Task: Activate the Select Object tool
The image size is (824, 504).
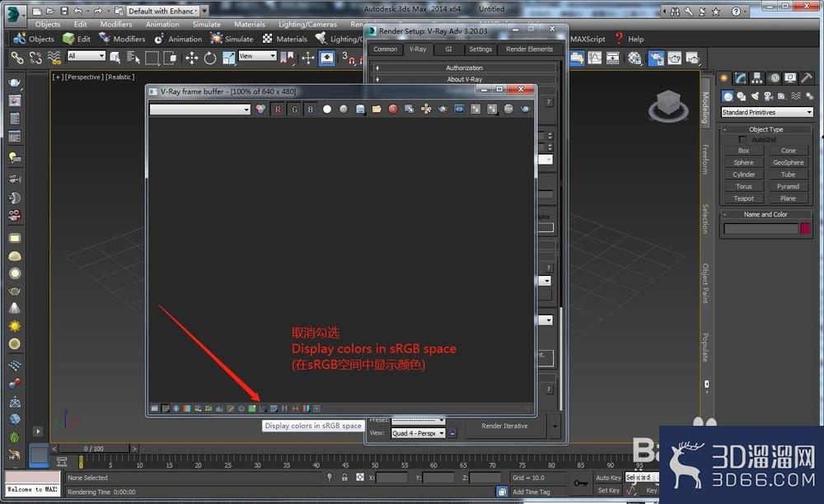Action: coord(115,58)
